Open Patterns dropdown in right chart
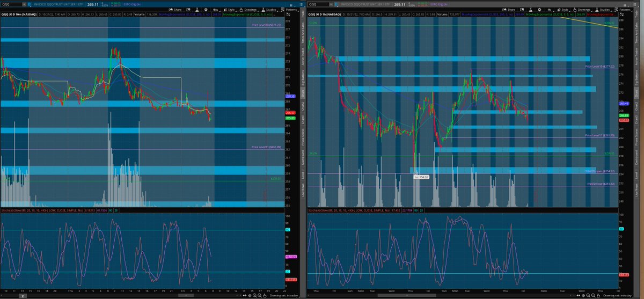The width and height of the screenshot is (644, 299). 624,10
